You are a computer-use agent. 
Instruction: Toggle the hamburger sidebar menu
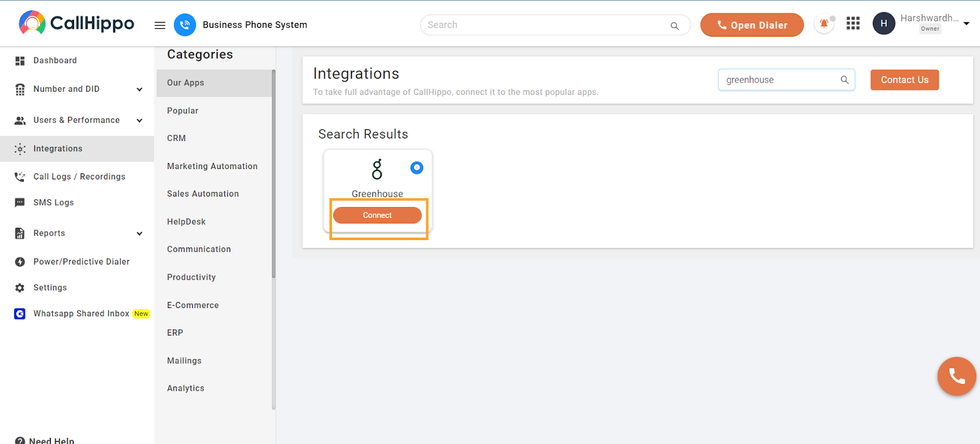tap(160, 25)
